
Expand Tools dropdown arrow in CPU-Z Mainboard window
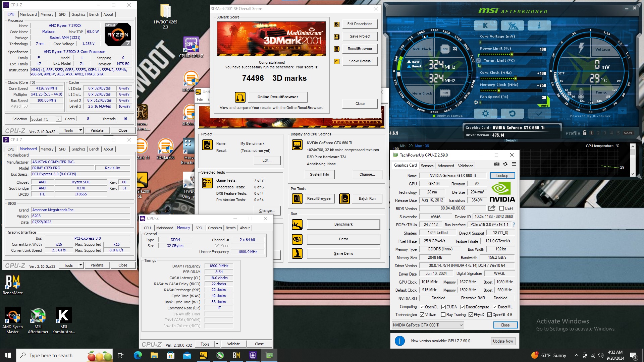[x=80, y=265]
